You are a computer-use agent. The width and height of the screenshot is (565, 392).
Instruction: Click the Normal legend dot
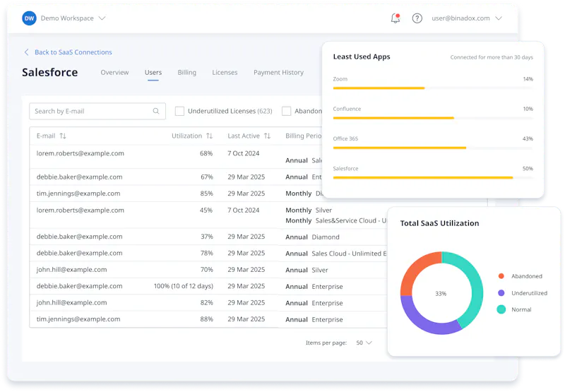(501, 309)
